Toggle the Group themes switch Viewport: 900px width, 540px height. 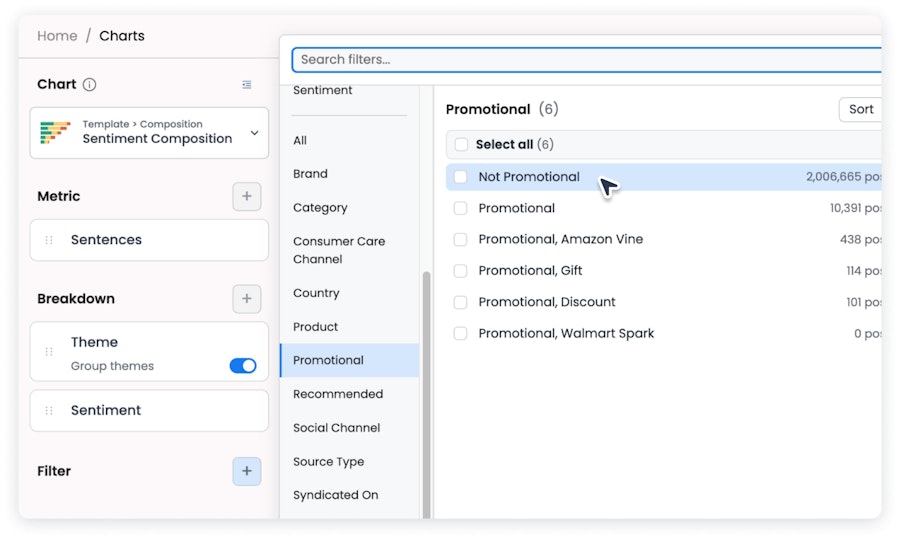(x=243, y=366)
